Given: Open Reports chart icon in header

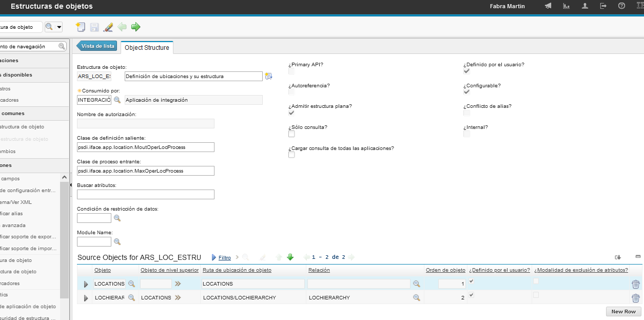Looking at the screenshot, I should pyautogui.click(x=567, y=6).
